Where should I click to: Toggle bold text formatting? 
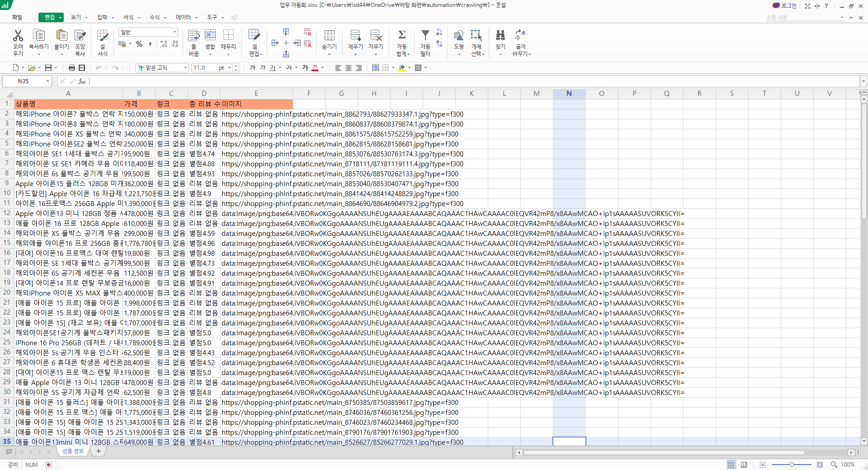click(253, 68)
